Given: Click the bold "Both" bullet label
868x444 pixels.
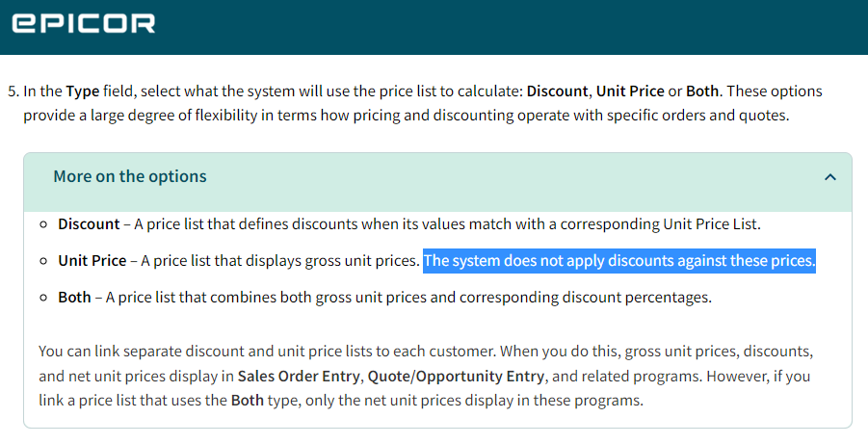Looking at the screenshot, I should click(x=74, y=298).
